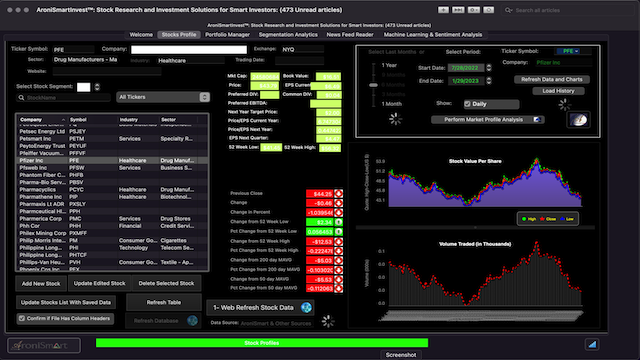Click red arrow beside Change from 200 day MAVG
The height and width of the screenshot is (360, 640).
point(338,260)
